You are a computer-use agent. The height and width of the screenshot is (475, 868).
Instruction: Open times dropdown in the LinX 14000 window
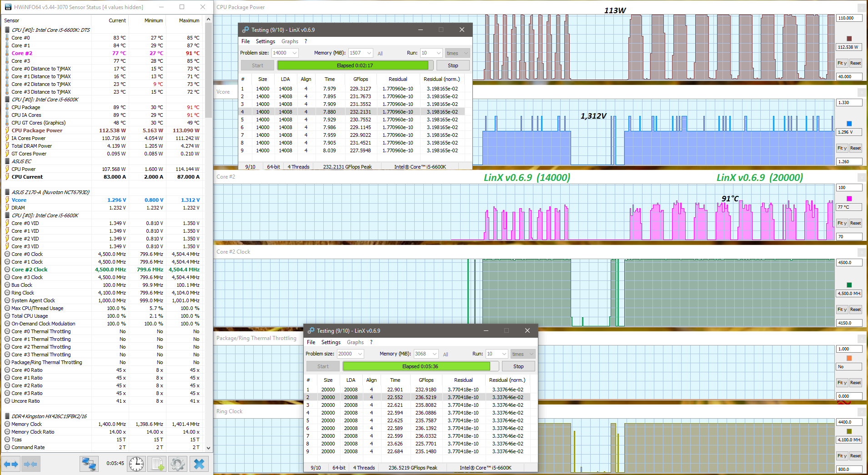pos(457,53)
